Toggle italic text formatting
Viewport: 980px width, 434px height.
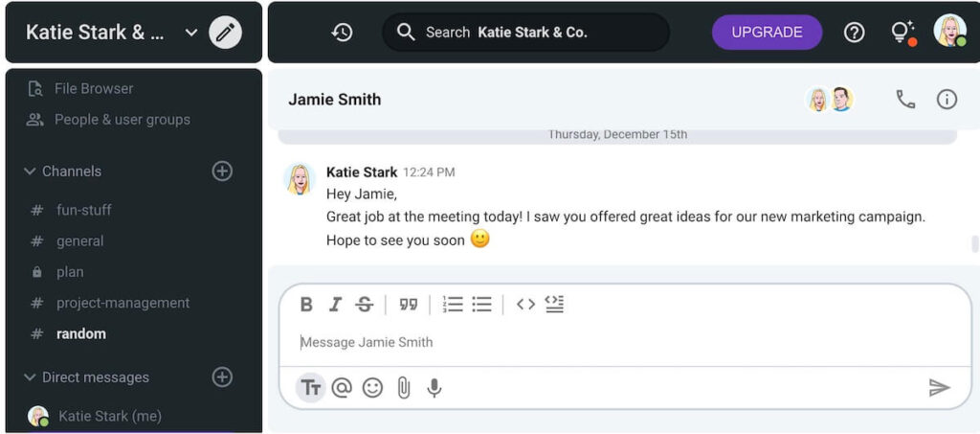[x=335, y=305]
